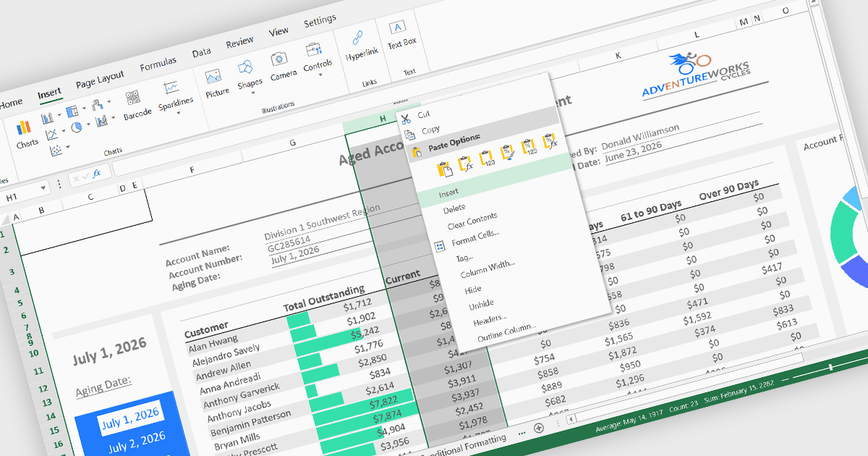Select column H header
The image size is (868, 456).
[381, 119]
